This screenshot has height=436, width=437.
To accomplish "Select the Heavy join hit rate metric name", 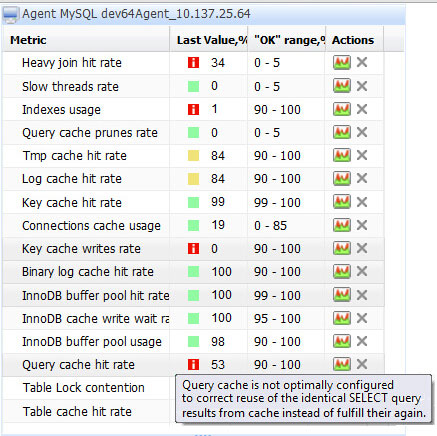I will coord(72,63).
